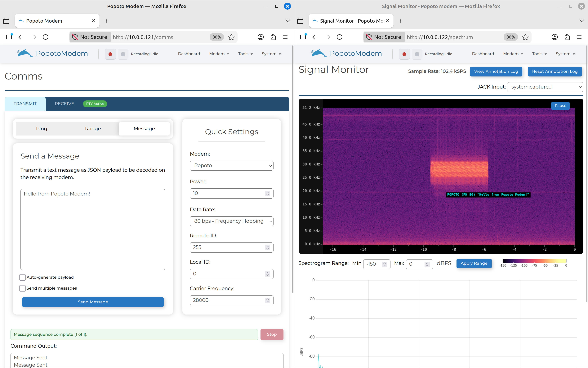588x368 pixels.
Task: Expand System menu in left window navbar
Action: (271, 54)
